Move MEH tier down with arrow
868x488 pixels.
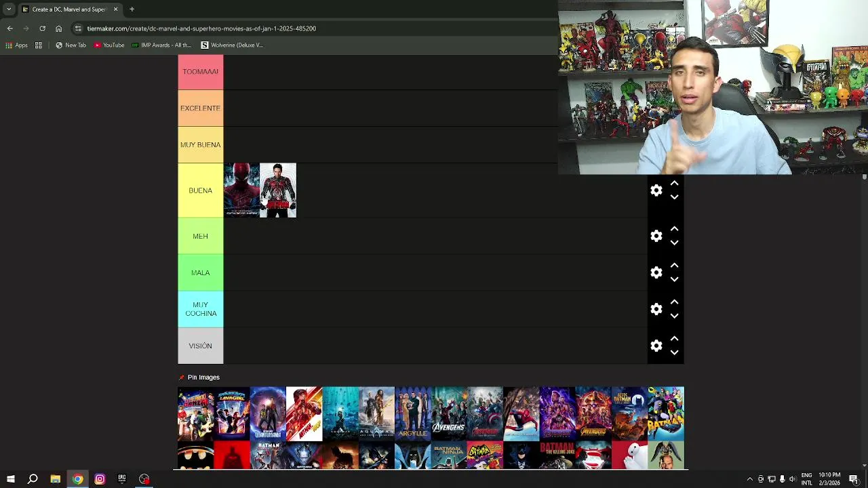pos(674,243)
